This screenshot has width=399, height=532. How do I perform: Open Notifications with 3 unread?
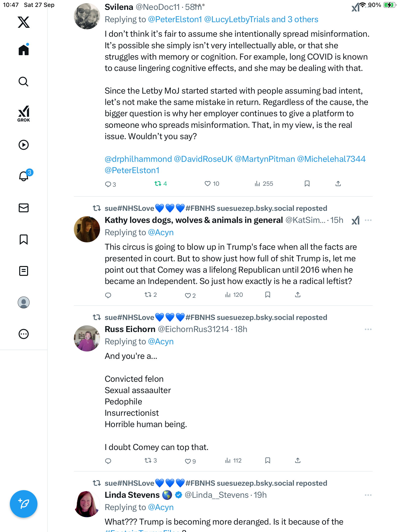[24, 176]
